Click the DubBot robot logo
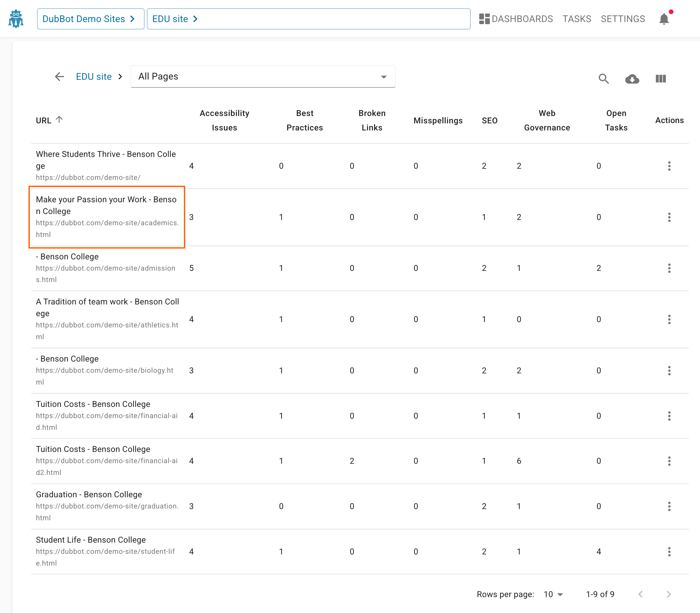The height and width of the screenshot is (613, 700). tap(16, 19)
